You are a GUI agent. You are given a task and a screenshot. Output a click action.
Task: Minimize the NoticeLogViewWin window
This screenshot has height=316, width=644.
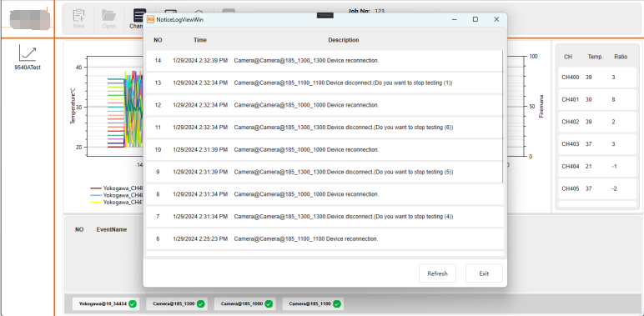click(455, 19)
